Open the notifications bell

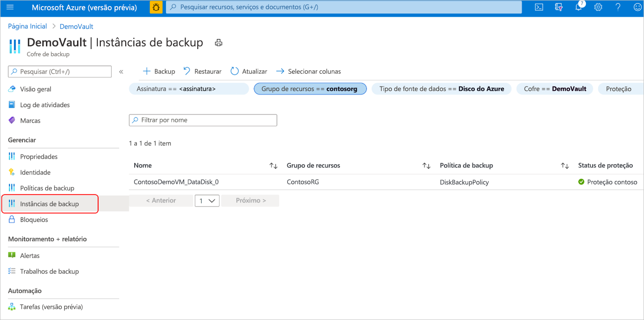pos(579,7)
